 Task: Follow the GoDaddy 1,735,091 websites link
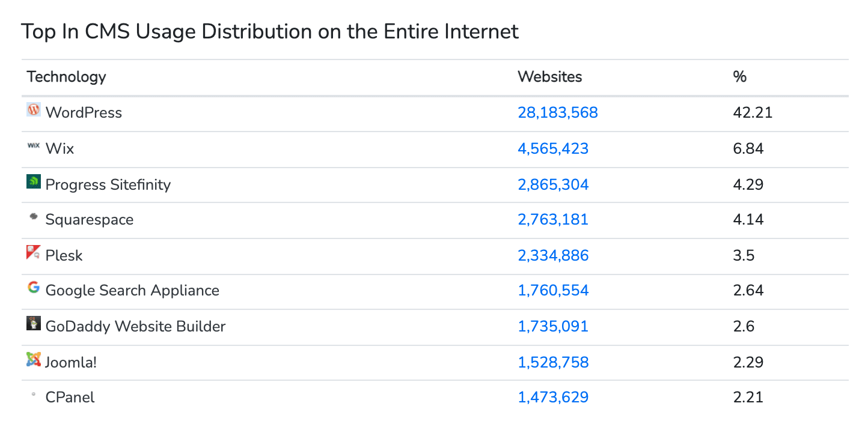tap(553, 327)
